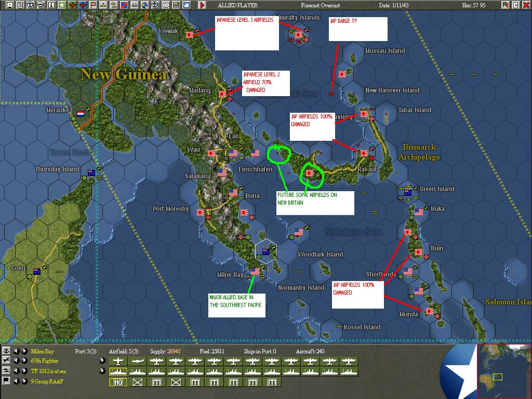This screenshot has height=399, width=532.
Task: Open the 9 Group RAAF unit name
Action: click(47, 381)
